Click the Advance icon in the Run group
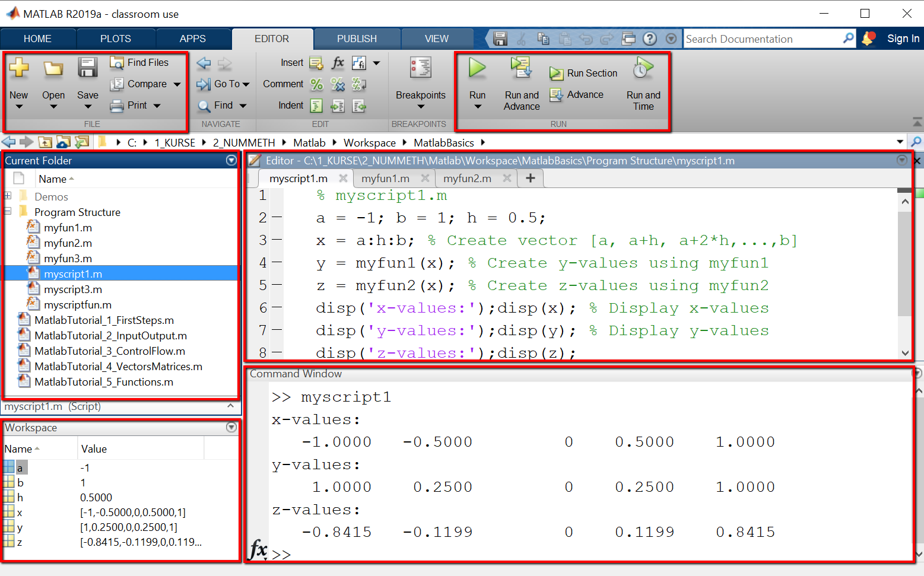924x576 pixels. 556,94
